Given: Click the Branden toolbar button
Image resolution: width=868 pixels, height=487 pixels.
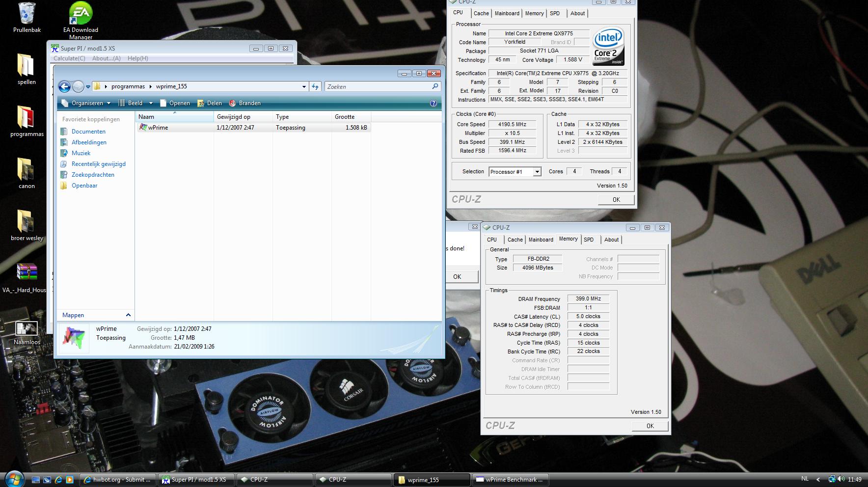Looking at the screenshot, I should point(244,103).
